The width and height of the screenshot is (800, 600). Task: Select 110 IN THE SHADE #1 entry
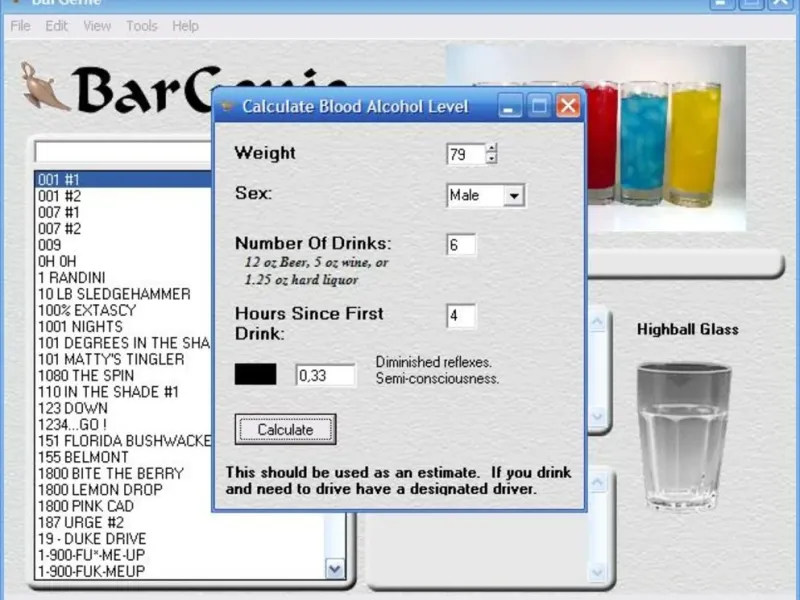pyautogui.click(x=123, y=392)
